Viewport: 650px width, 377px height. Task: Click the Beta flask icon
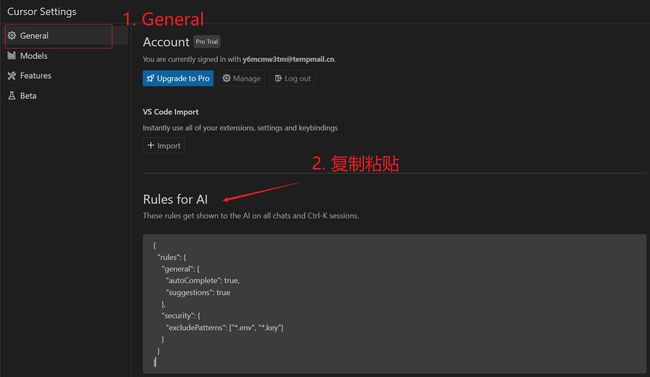(12, 95)
